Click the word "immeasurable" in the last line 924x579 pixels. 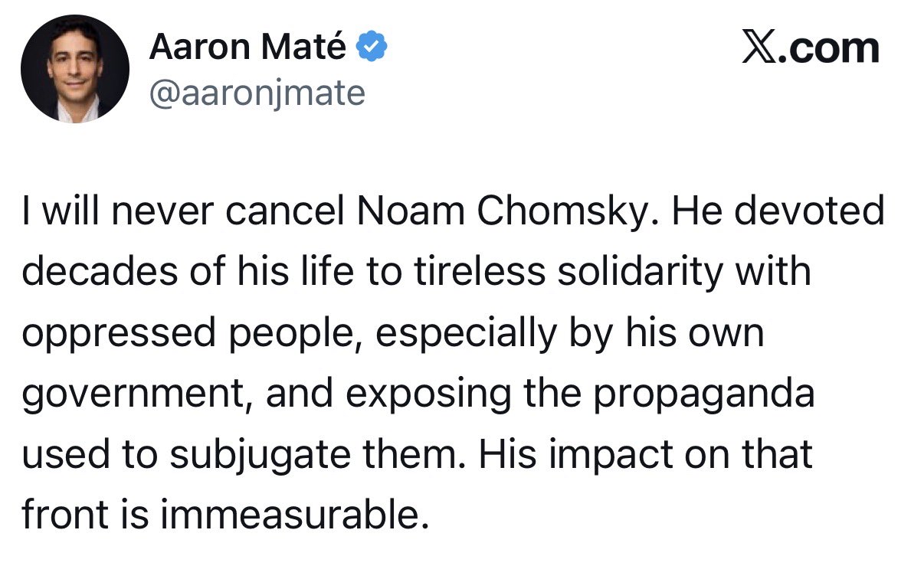pyautogui.click(x=291, y=515)
